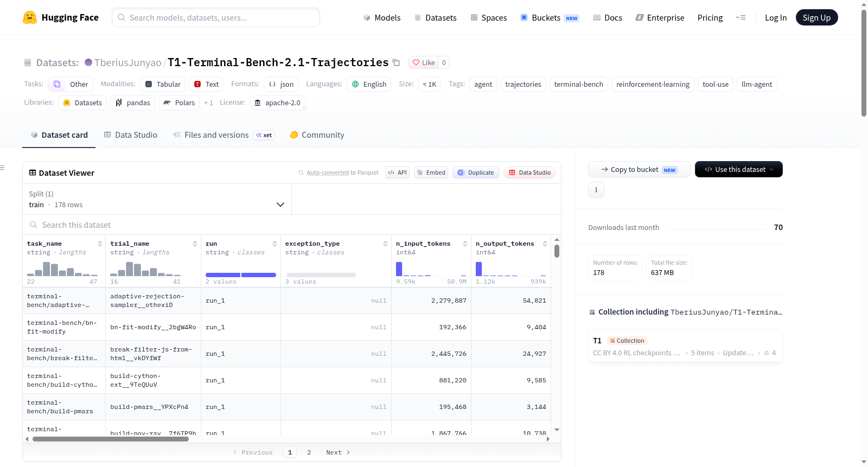The image size is (868, 467).
Task: Click the Dataset Viewer table icon
Action: pos(33,172)
